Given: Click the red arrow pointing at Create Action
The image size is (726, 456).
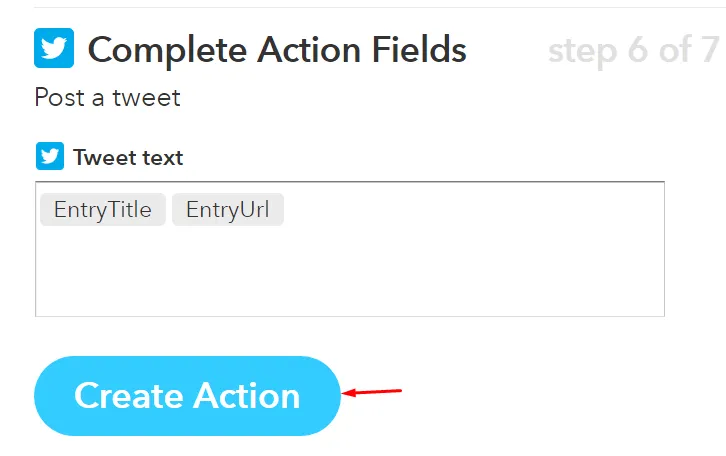Looking at the screenshot, I should pos(372,392).
